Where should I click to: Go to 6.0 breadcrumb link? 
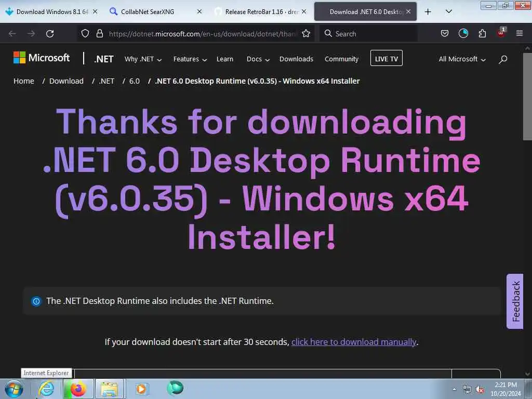[x=135, y=81]
